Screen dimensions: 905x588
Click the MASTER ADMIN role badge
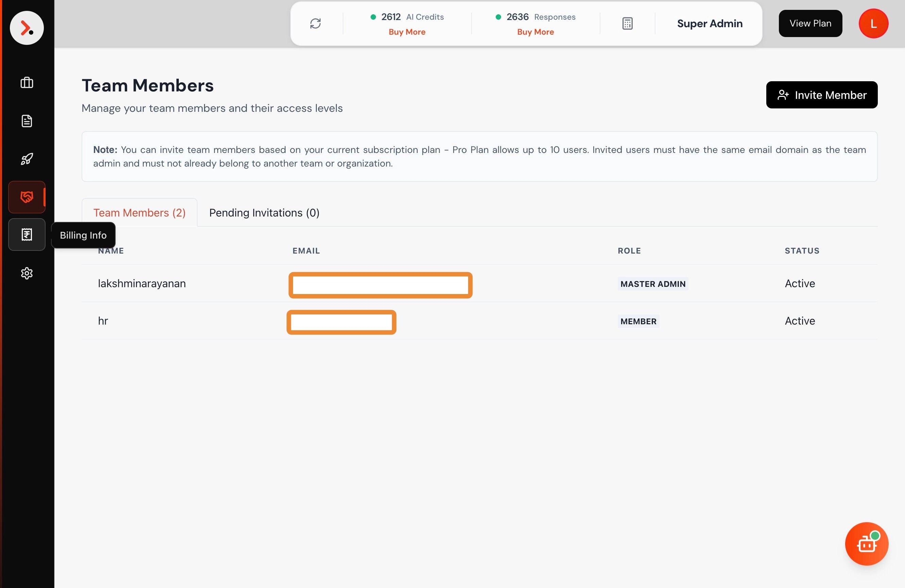(652, 284)
